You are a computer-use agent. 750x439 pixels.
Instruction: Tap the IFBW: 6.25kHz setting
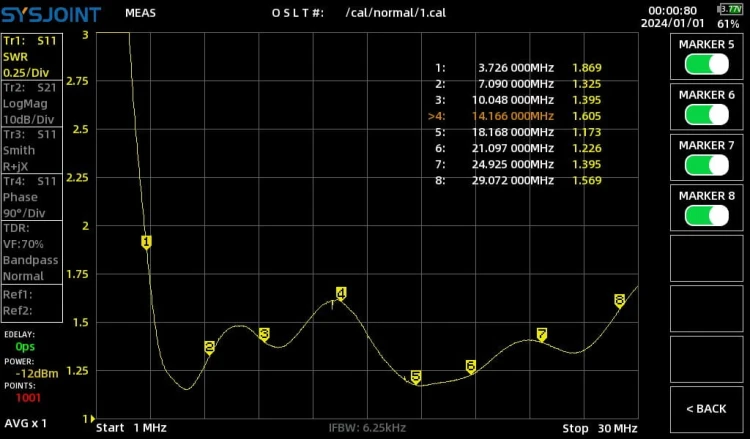tap(367, 428)
